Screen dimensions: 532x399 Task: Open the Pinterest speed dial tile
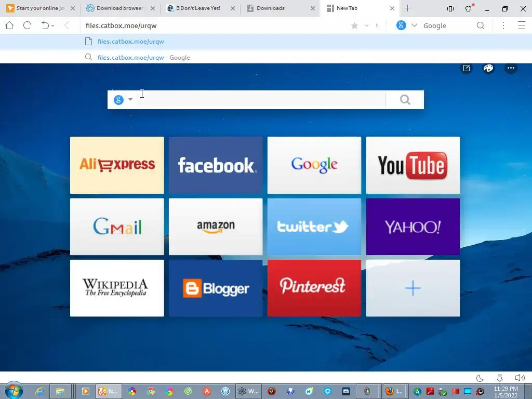tap(314, 288)
